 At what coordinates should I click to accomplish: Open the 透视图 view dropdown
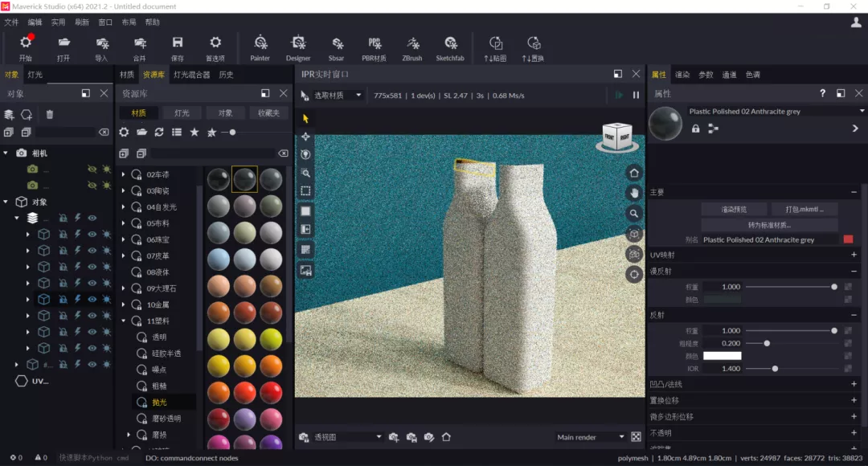[x=348, y=437]
